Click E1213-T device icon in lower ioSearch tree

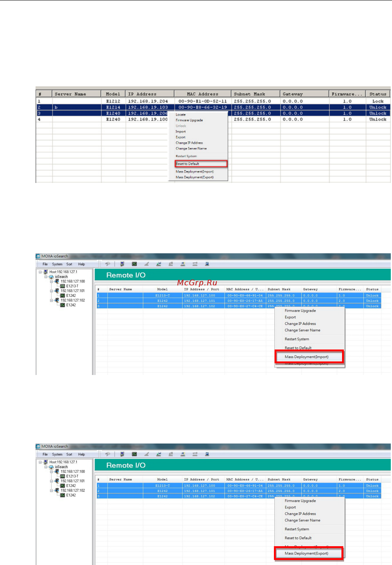tap(63, 476)
